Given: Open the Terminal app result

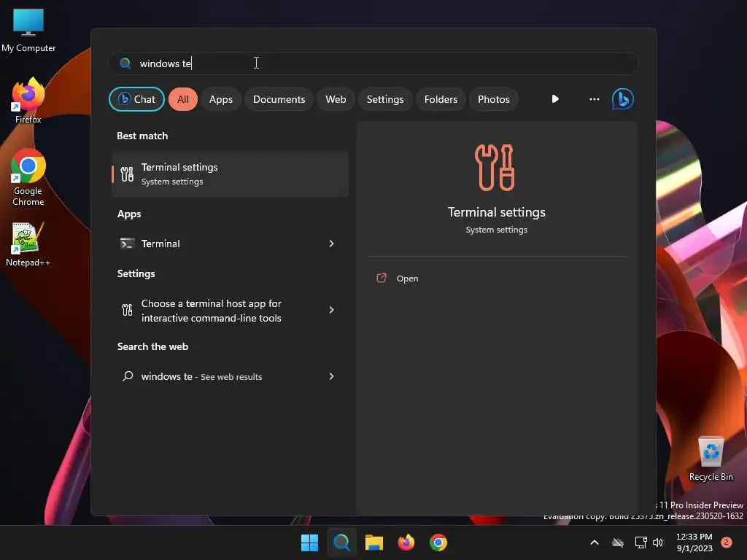Looking at the screenshot, I should [x=230, y=244].
